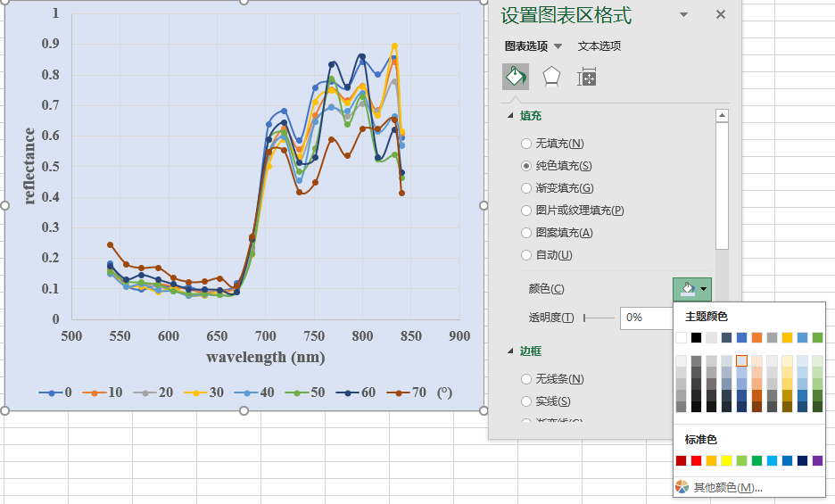
Task: Switch to 图表选项 tab
Action: click(x=526, y=46)
